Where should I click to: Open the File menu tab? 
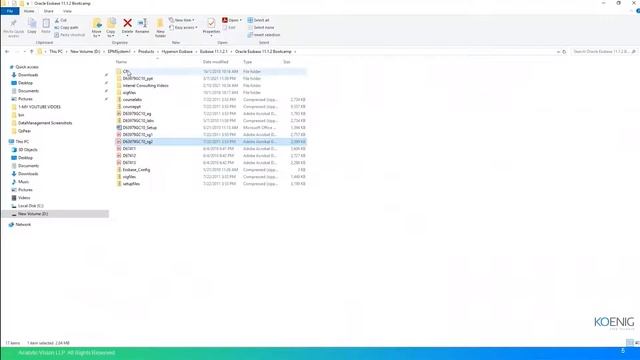(10, 11)
